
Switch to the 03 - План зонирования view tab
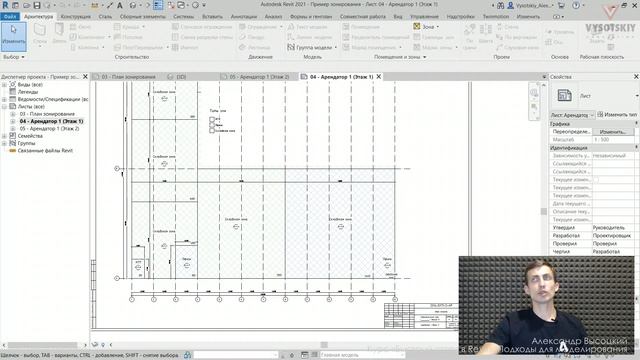[125, 77]
